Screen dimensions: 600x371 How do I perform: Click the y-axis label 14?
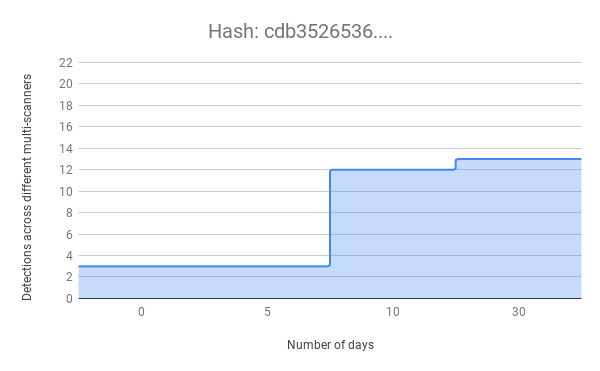coord(66,148)
